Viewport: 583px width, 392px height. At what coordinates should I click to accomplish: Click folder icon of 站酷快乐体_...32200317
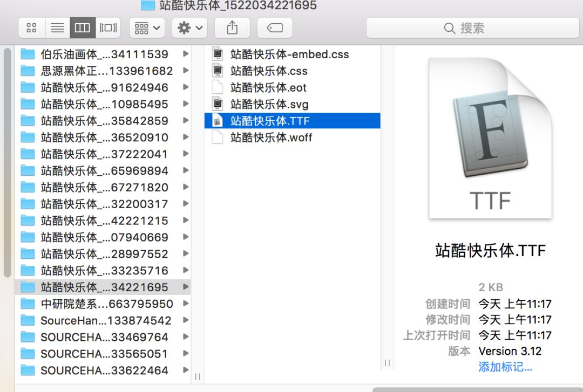point(28,204)
